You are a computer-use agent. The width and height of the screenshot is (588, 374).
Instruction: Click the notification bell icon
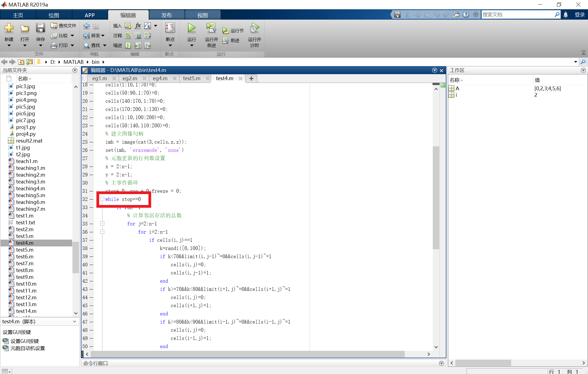click(566, 15)
